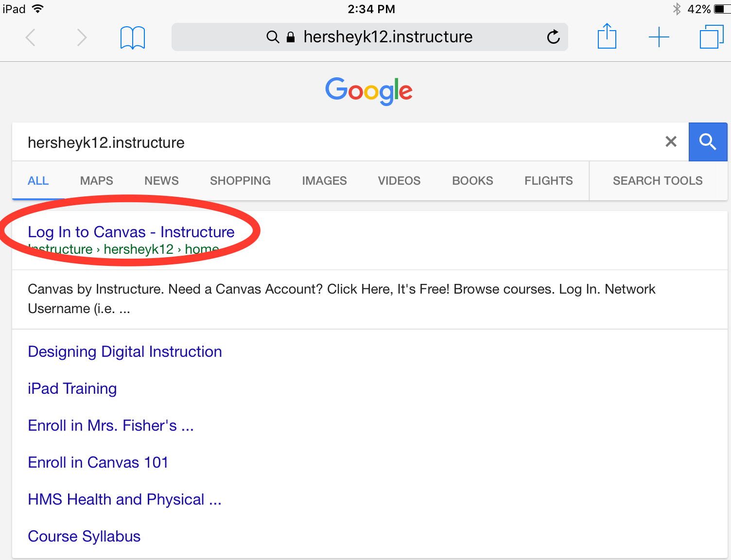This screenshot has width=731, height=560.
Task: Tap the Safari back arrow
Action: coord(31,37)
